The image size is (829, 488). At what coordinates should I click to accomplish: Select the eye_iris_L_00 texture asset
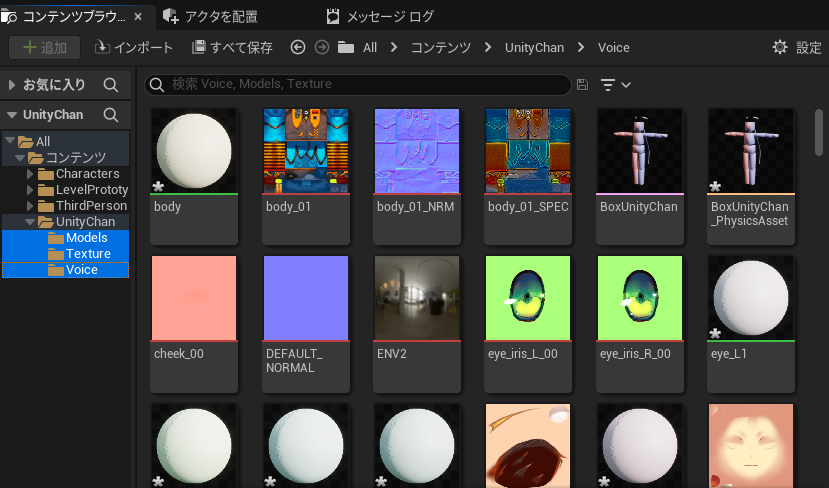528,324
